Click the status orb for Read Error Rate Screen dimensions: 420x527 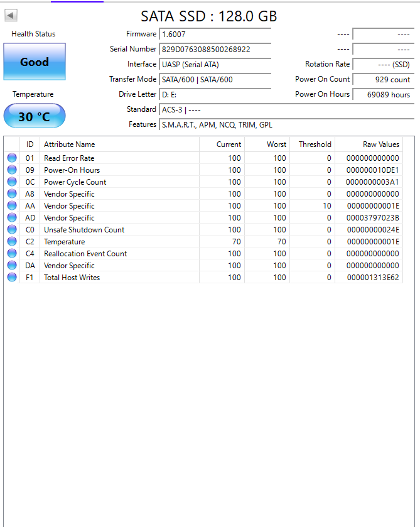tap(12, 158)
